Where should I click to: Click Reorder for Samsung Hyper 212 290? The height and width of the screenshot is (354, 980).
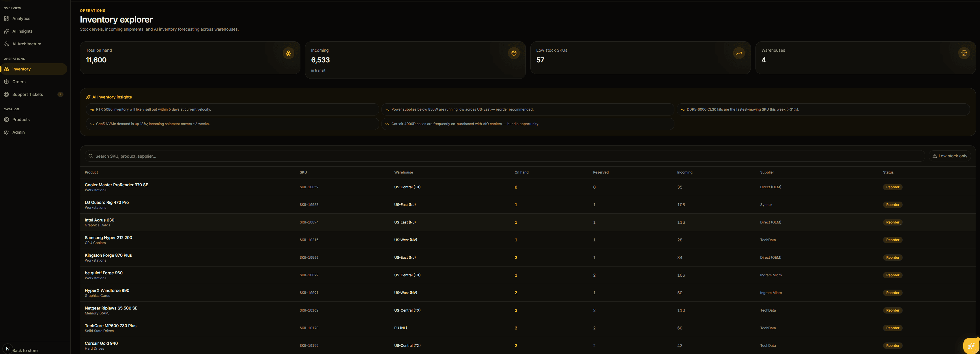(893, 240)
